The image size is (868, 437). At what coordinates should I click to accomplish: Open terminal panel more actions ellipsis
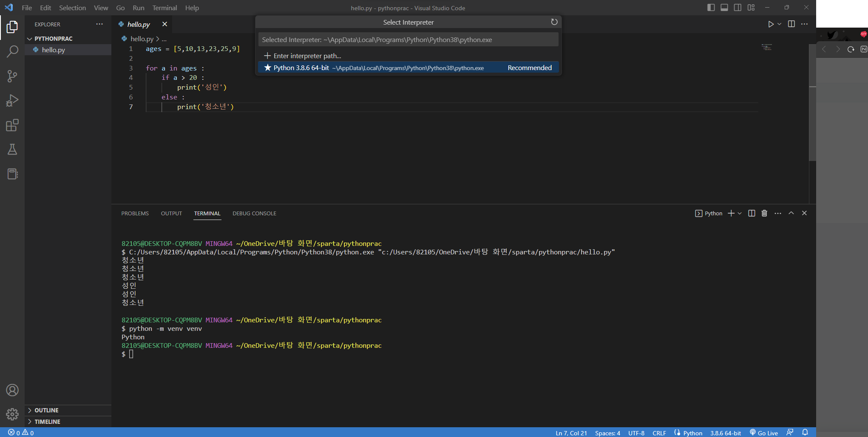(x=778, y=213)
